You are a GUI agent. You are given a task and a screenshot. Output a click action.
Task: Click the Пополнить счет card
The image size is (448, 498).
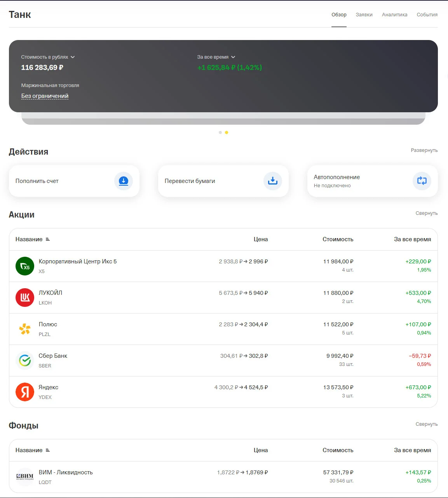(x=74, y=181)
